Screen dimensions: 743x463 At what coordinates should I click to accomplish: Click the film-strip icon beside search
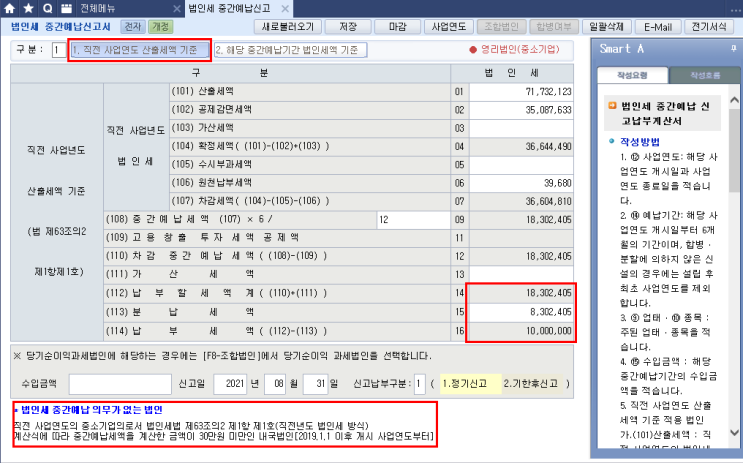coord(66,8)
